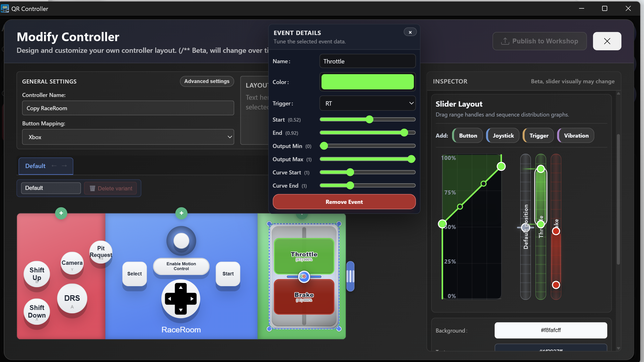Screen dimensions: 644x362
Task: Add a Vibration event in Inspector
Action: click(576, 136)
